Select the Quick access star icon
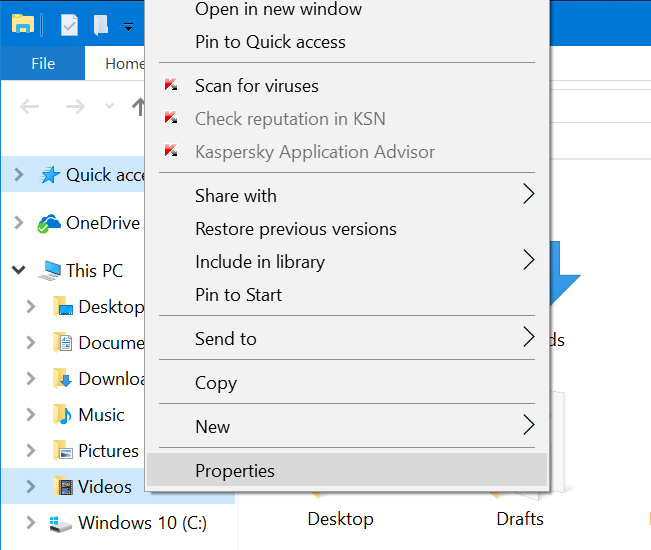The height and width of the screenshot is (550, 651). pyautogui.click(x=49, y=175)
